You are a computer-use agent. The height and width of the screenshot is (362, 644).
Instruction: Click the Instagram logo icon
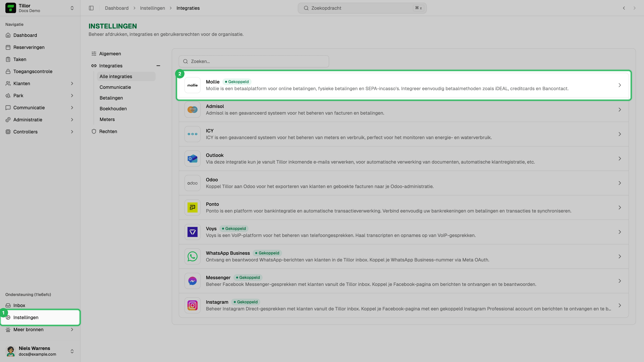tap(193, 306)
